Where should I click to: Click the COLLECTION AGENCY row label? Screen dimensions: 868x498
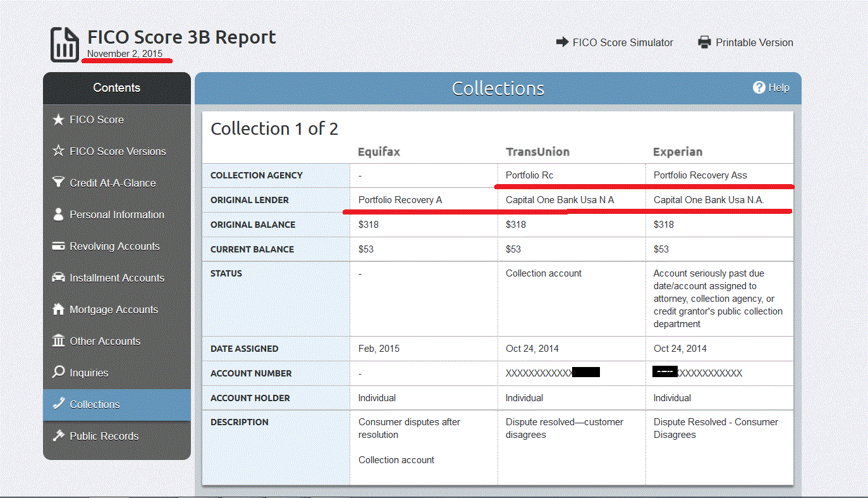(x=257, y=175)
